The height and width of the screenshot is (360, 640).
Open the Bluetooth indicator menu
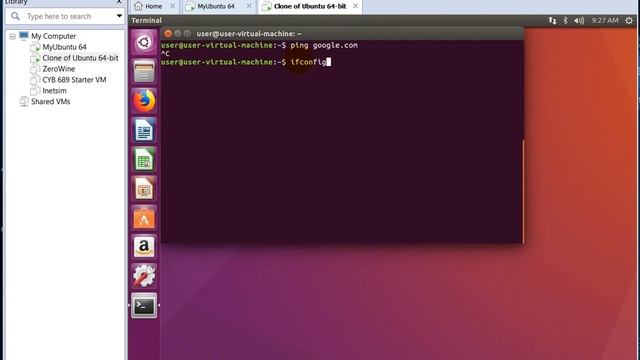[565, 20]
